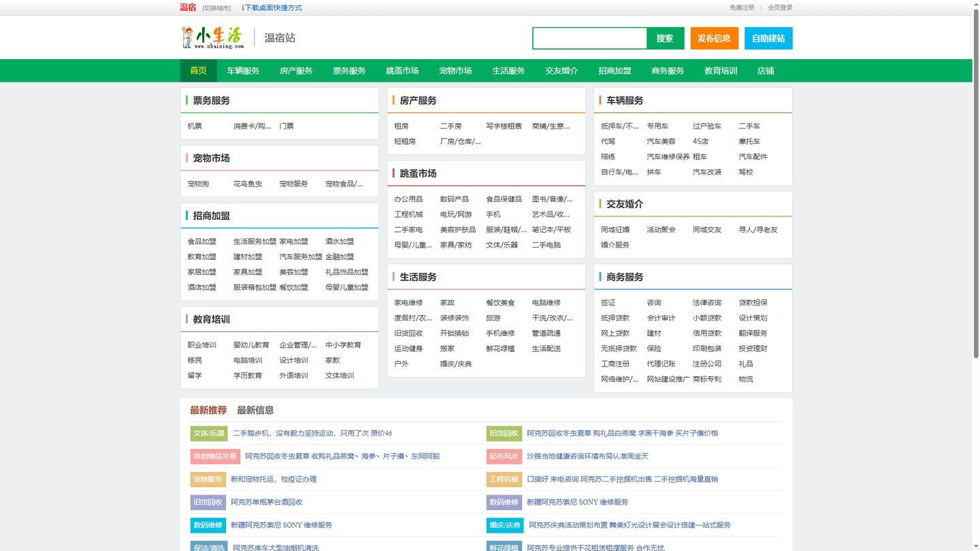Click the green 搜索 button

pyautogui.click(x=665, y=38)
